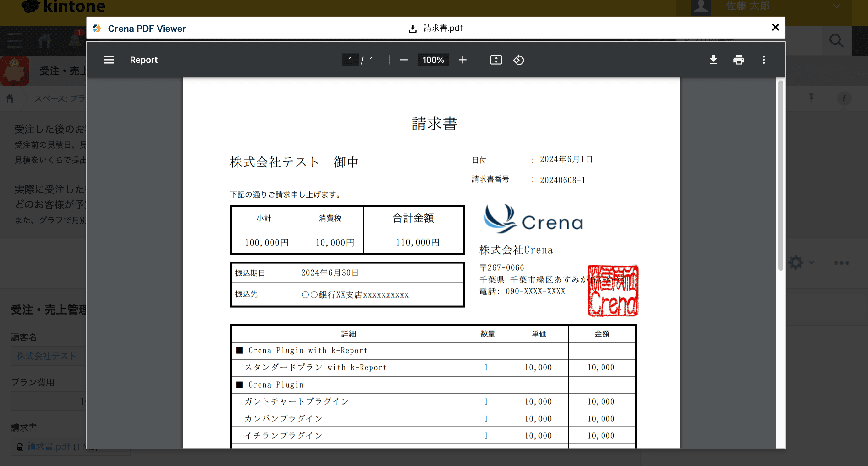The width and height of the screenshot is (868, 466).
Task: Close the Crena PDF Viewer dialog
Action: pyautogui.click(x=775, y=27)
